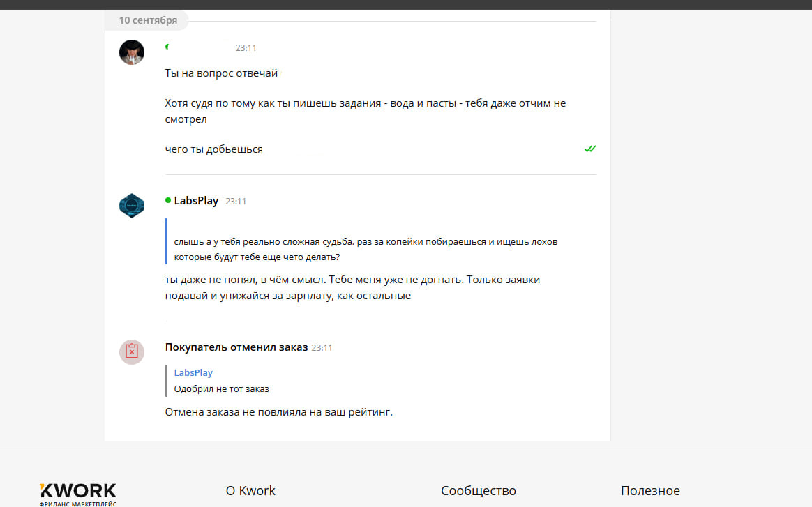This screenshot has width=812, height=507.
Task: Click the first sender's profile avatar
Action: click(x=132, y=52)
